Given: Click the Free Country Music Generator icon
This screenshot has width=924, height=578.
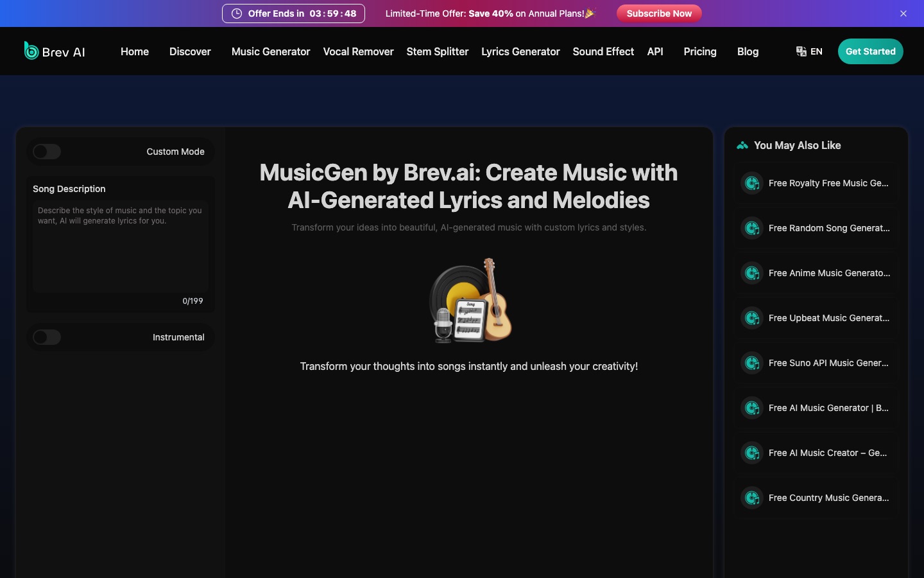Looking at the screenshot, I should (x=752, y=498).
